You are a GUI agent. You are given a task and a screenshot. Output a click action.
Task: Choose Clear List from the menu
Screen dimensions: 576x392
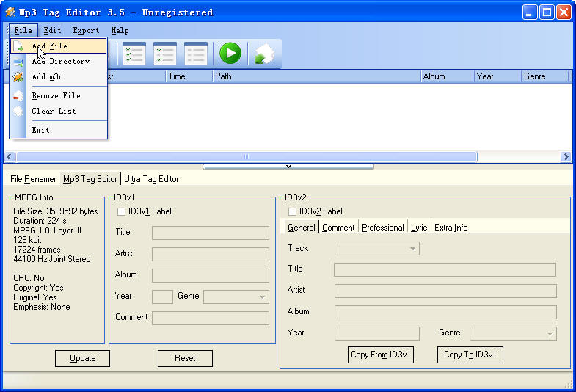click(59, 112)
